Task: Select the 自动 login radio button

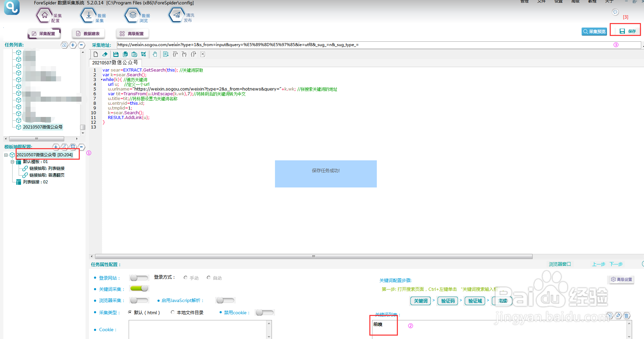Action: [x=209, y=277]
